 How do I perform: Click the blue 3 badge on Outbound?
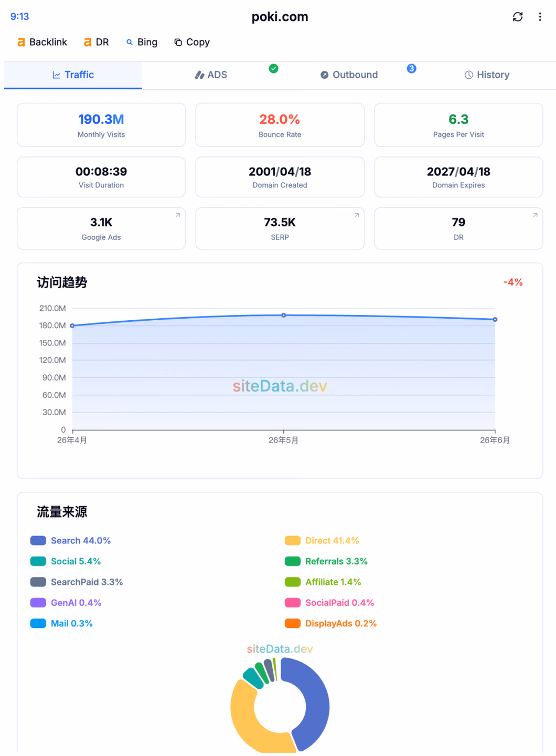[x=412, y=68]
